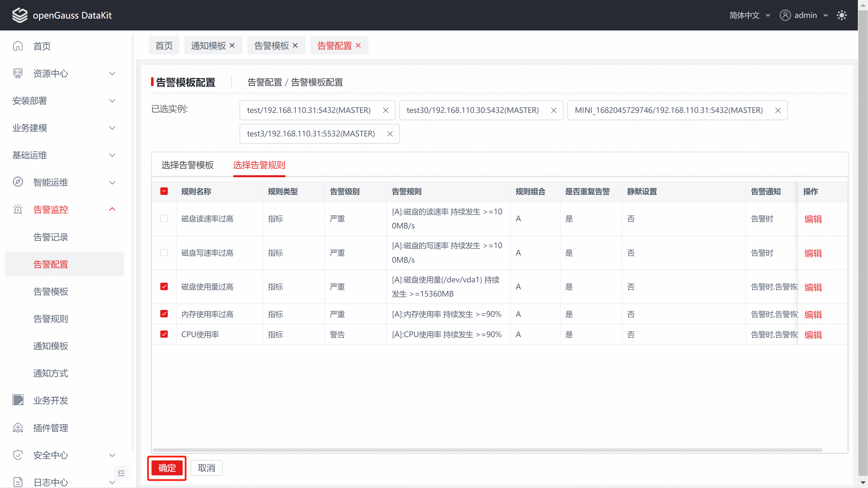Toggle the select-all header checkbox
The image size is (868, 488).
click(x=164, y=191)
